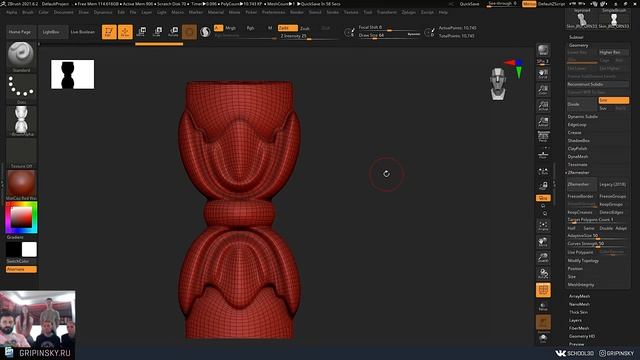Toggle the Rgb mode button

[250, 28]
